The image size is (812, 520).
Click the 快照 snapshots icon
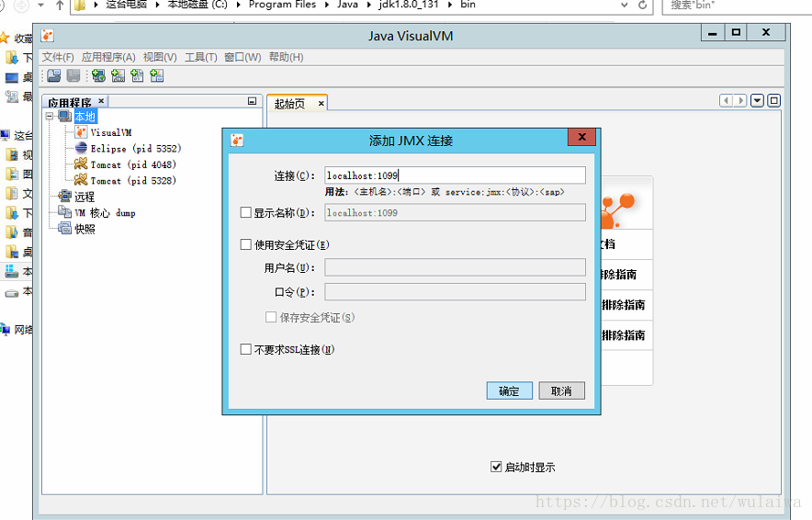click(x=64, y=228)
